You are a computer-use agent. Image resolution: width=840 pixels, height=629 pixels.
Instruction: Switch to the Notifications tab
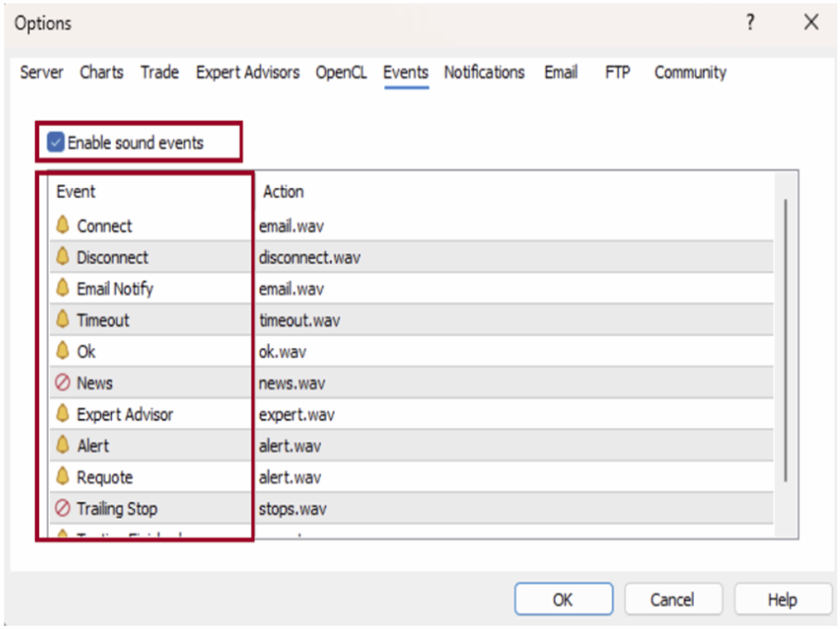pos(484,72)
